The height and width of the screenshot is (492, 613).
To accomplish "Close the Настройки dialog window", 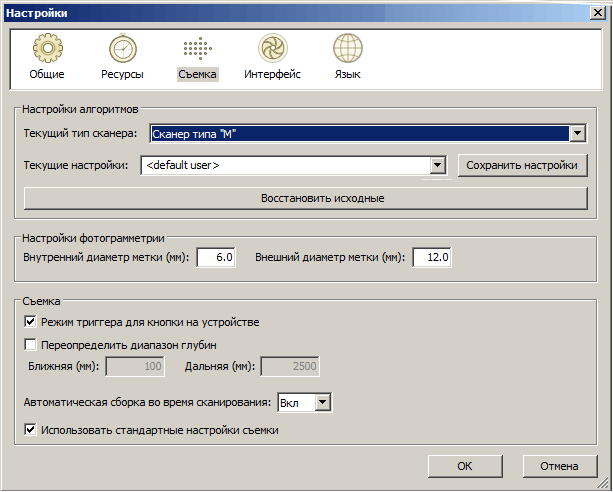I will tap(598, 13).
